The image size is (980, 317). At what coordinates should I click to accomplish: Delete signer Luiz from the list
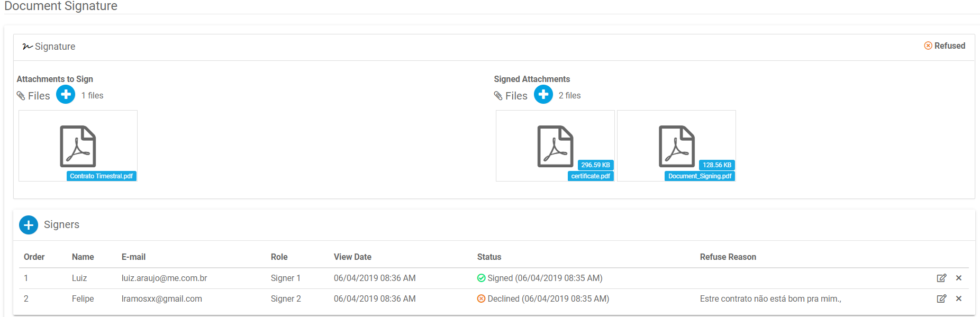point(959,278)
